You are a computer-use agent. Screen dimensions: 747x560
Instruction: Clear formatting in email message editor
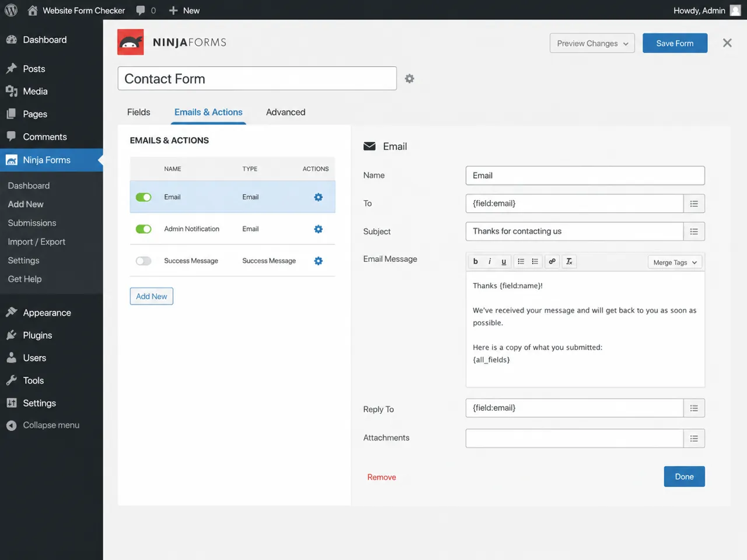tap(569, 261)
